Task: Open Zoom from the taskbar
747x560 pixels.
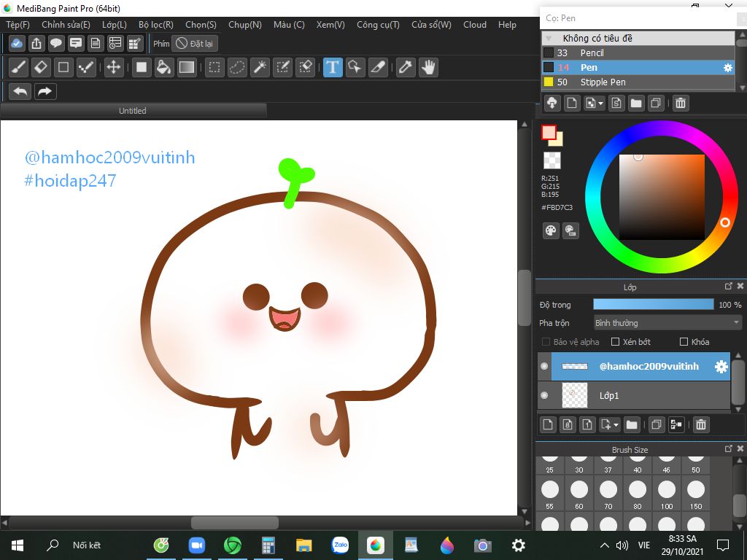Action: pos(196,545)
